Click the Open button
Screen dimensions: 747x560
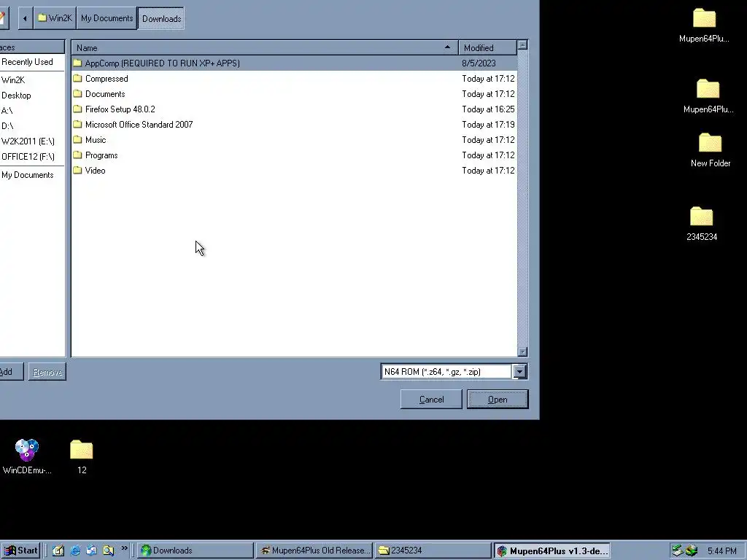click(498, 400)
